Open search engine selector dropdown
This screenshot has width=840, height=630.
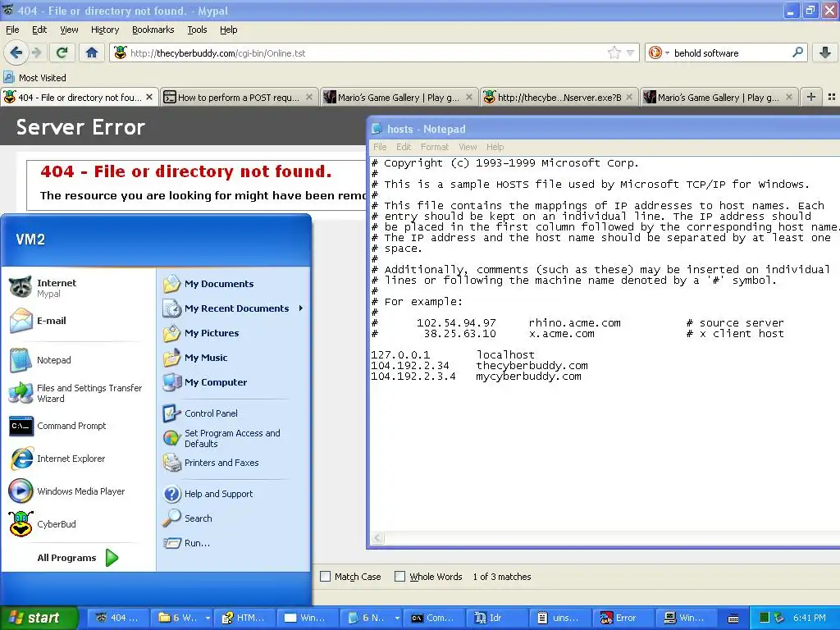click(667, 52)
